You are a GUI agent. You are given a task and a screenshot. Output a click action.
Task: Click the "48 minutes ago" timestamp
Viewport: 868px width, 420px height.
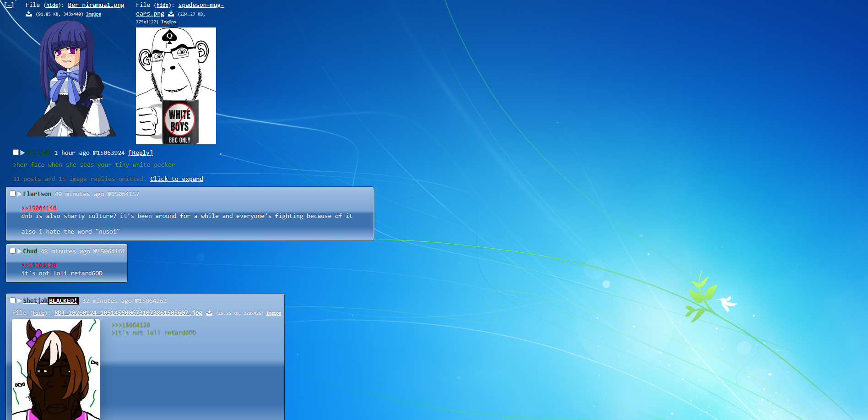65,251
